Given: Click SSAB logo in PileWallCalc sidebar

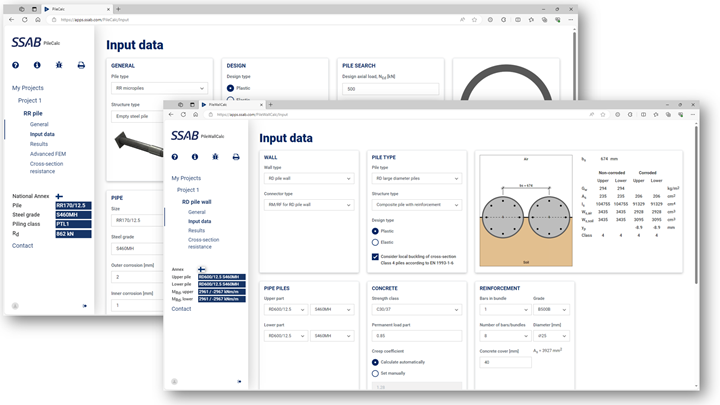Looking at the screenshot, I should [185, 135].
